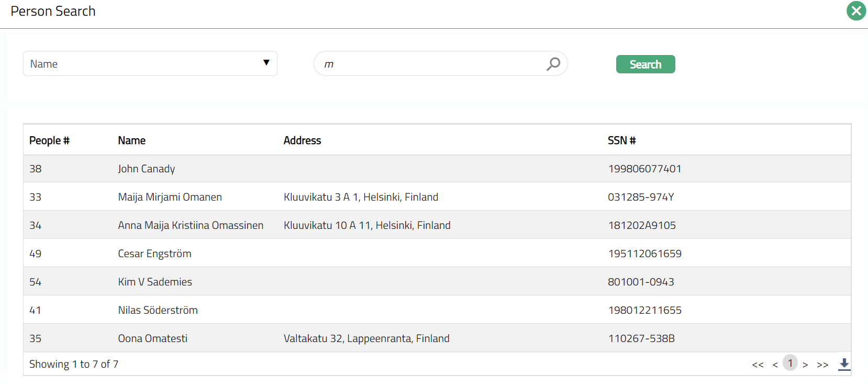Sort by the People # column header

click(x=49, y=140)
